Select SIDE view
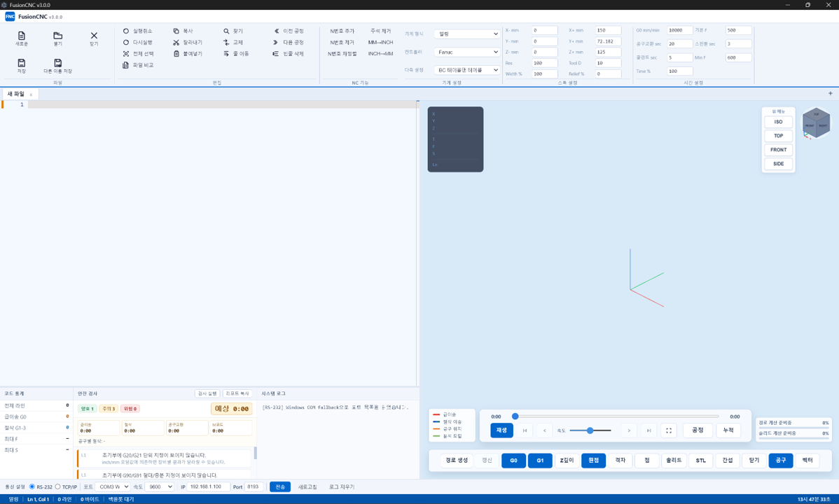Image resolution: width=839 pixels, height=504 pixels. click(778, 164)
